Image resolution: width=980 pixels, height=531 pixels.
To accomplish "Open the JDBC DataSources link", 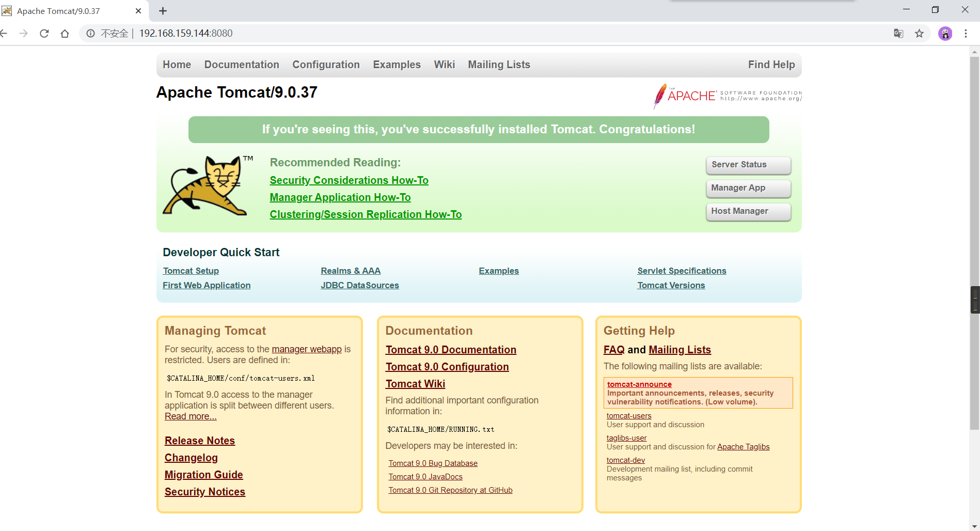I will [x=360, y=285].
